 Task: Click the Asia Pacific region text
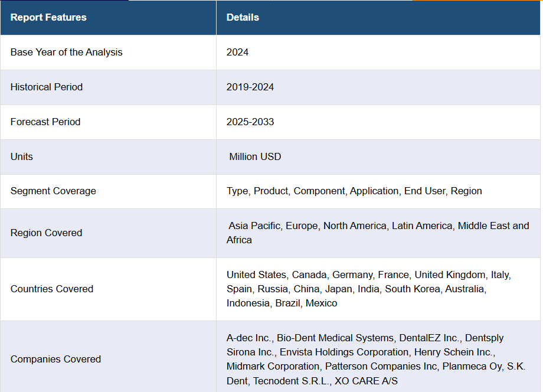click(x=254, y=226)
